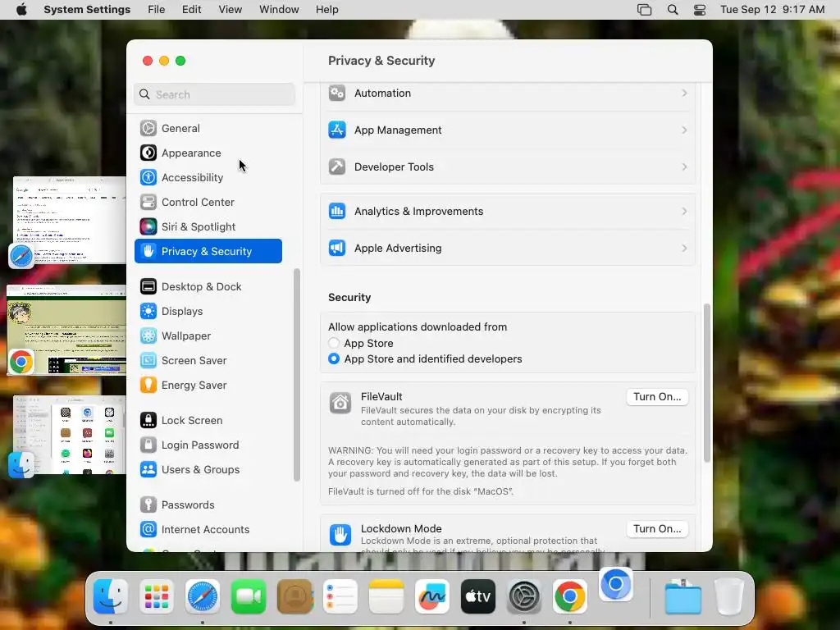The image size is (840, 630).
Task: Open Internet Accounts sidebar icon
Action: click(148, 530)
